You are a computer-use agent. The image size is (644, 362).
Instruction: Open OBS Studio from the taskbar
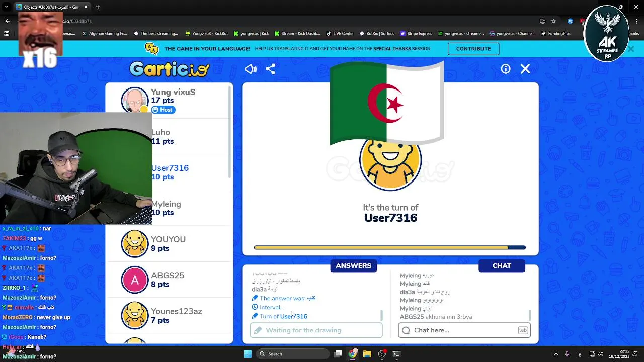pos(382,354)
